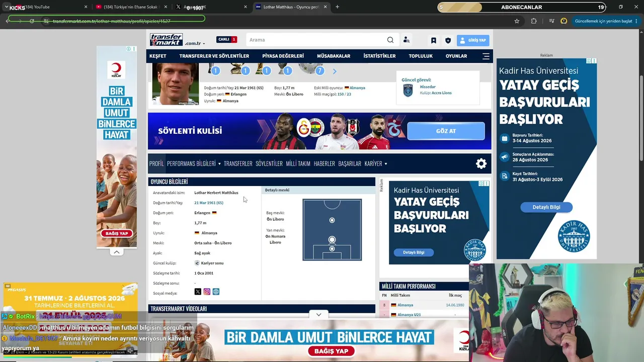Open browser extensions puzzle icon
The width and height of the screenshot is (644, 362).
click(534, 21)
